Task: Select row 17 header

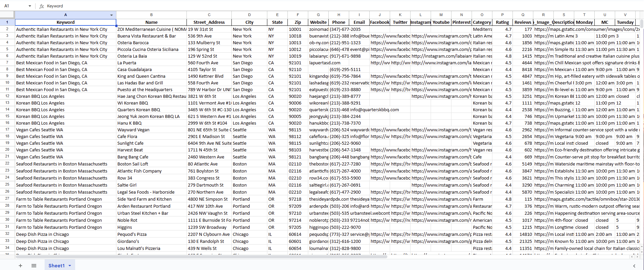Action: click(7, 130)
